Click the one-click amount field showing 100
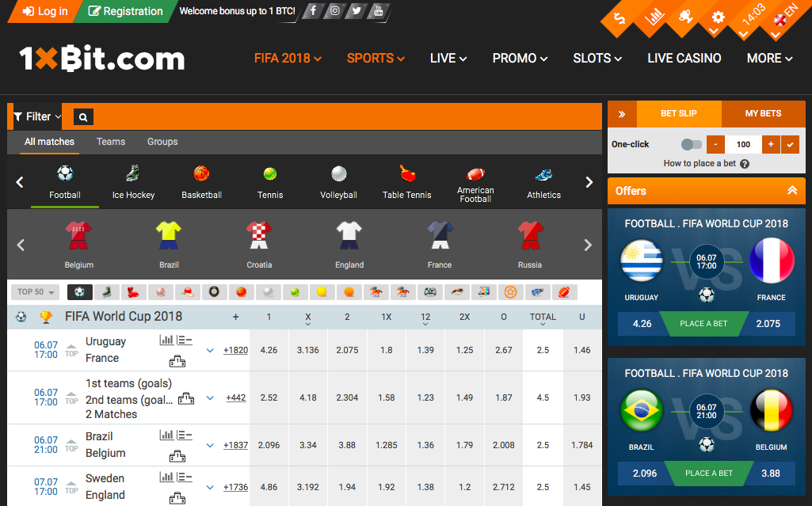The height and width of the screenshot is (506, 812). click(x=743, y=144)
